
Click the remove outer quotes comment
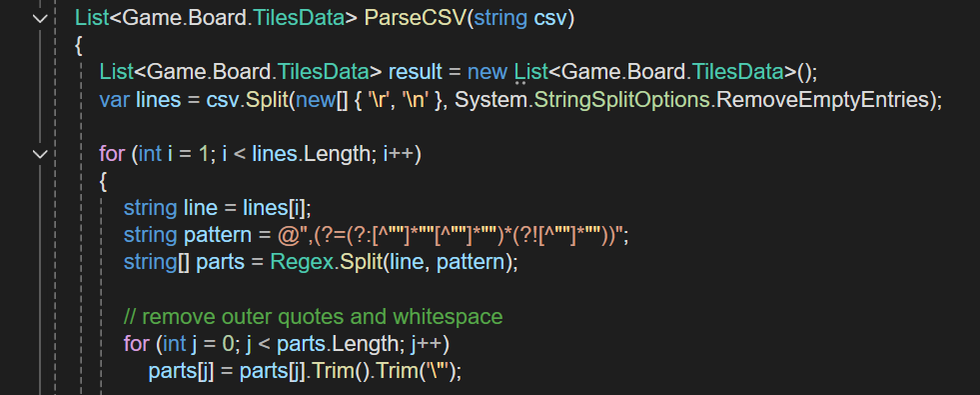pos(313,317)
